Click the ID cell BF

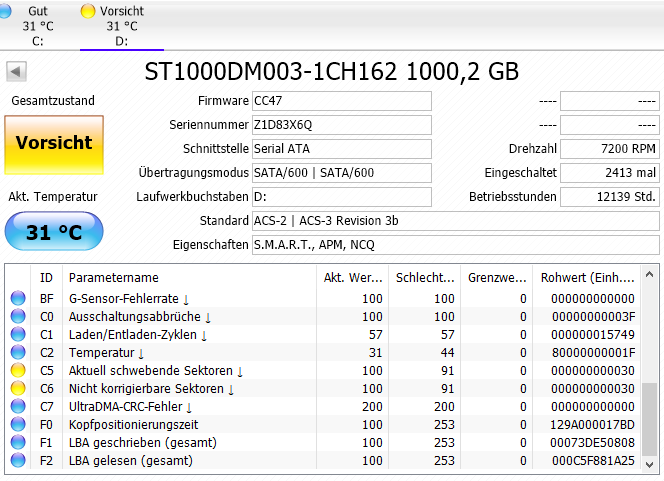(x=47, y=299)
